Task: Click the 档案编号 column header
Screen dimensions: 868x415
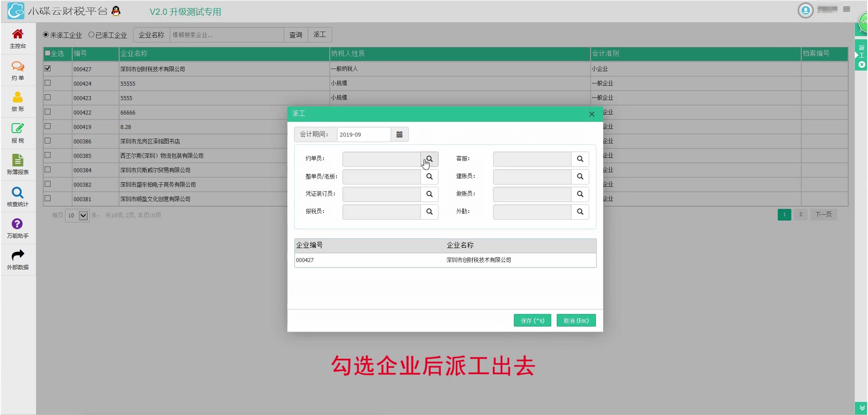Action: pyautogui.click(x=825, y=54)
